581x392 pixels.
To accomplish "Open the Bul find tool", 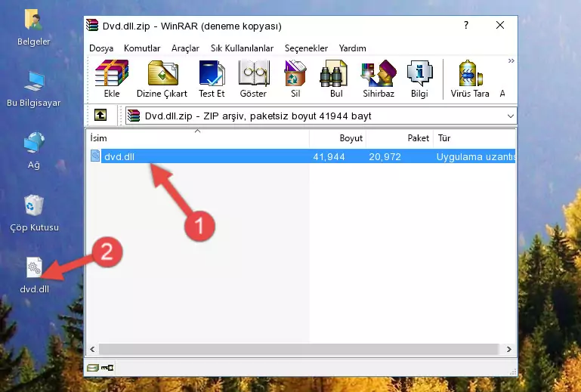I will [335, 79].
